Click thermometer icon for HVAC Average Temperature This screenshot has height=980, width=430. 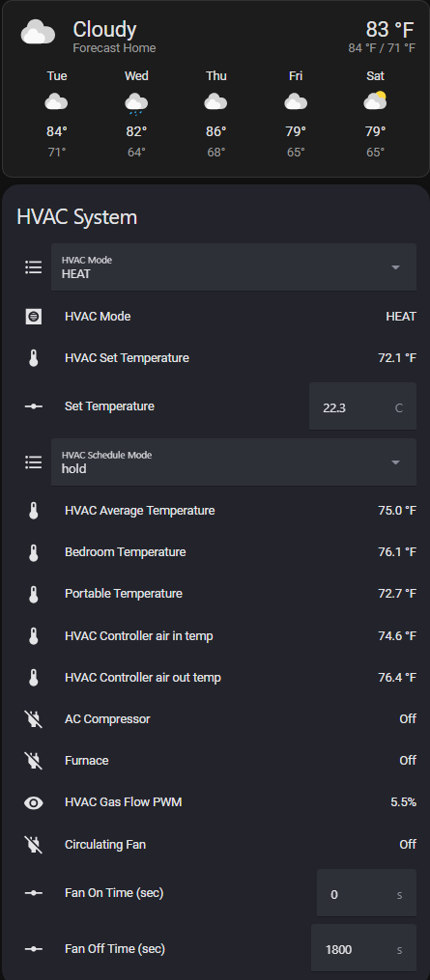pos(33,511)
